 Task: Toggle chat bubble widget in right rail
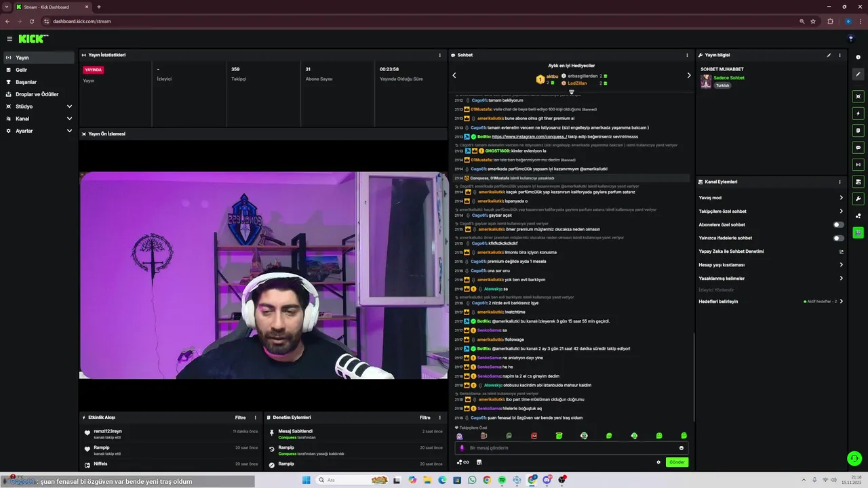[x=858, y=147]
